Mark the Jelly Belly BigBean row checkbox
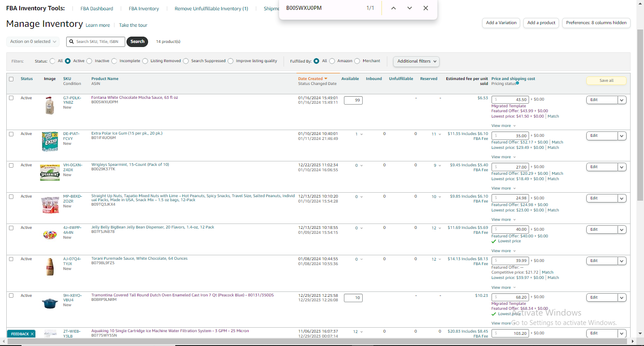Viewport: 644px width, 346px height. [x=11, y=228]
